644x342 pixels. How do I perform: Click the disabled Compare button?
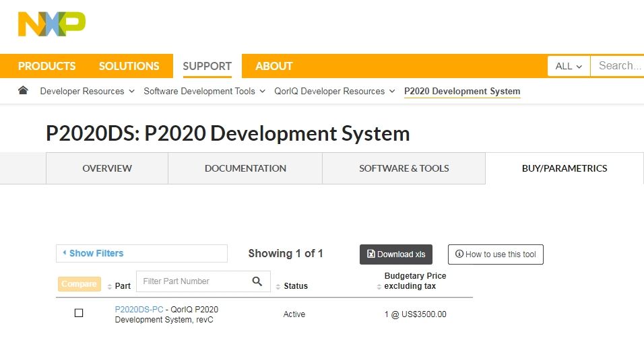[x=79, y=283]
